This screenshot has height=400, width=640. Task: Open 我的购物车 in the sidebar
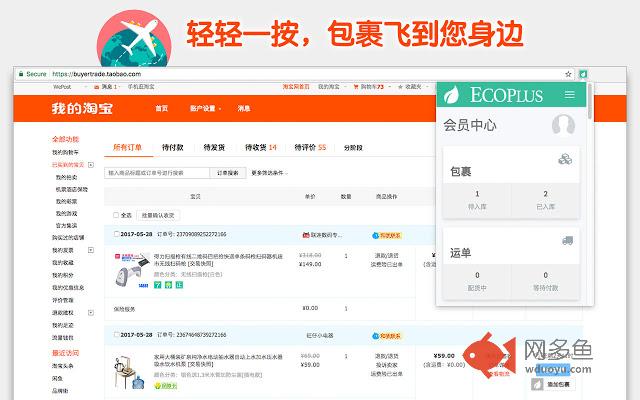tap(65, 152)
